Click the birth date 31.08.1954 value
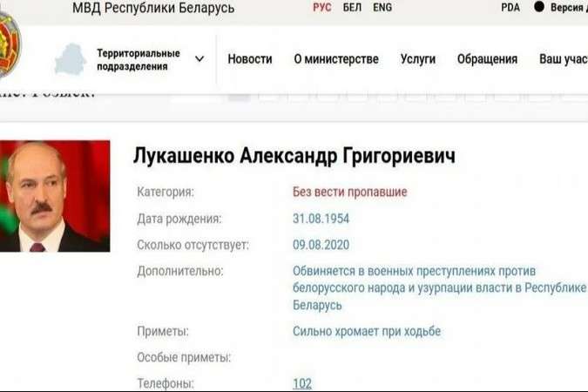 (x=321, y=219)
